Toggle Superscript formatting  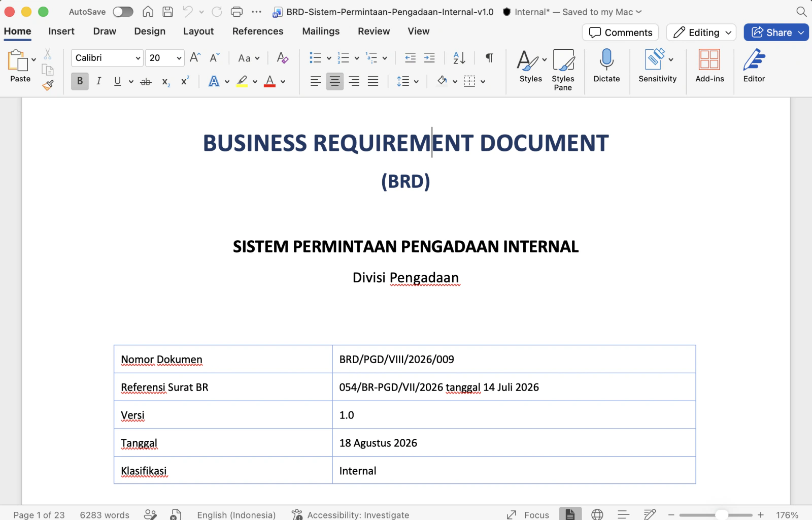[x=185, y=81]
